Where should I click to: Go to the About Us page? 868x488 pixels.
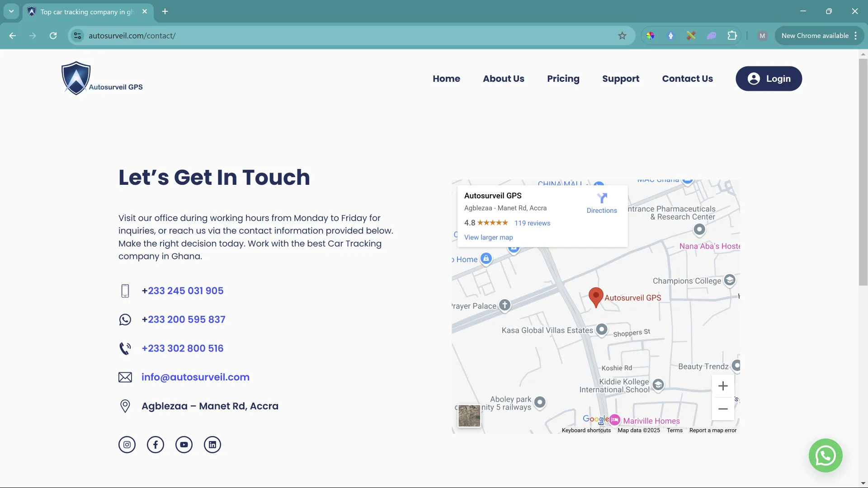[x=503, y=79]
